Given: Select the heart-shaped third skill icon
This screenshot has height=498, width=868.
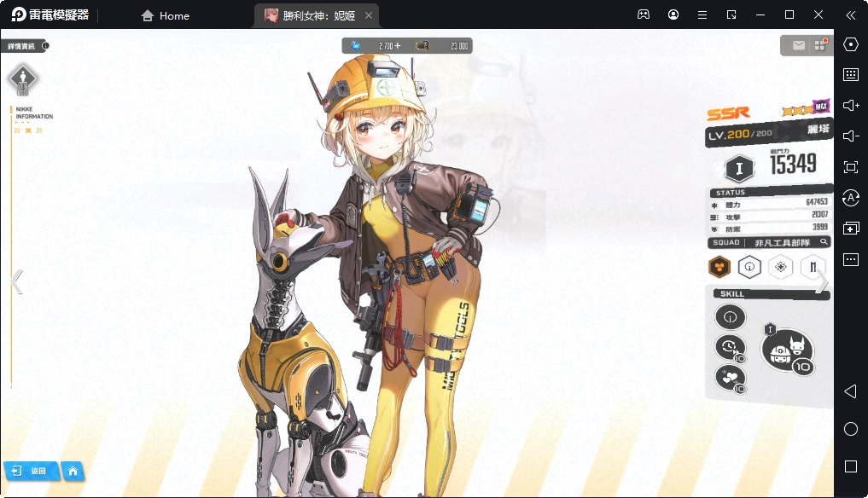Looking at the screenshot, I should point(730,376).
